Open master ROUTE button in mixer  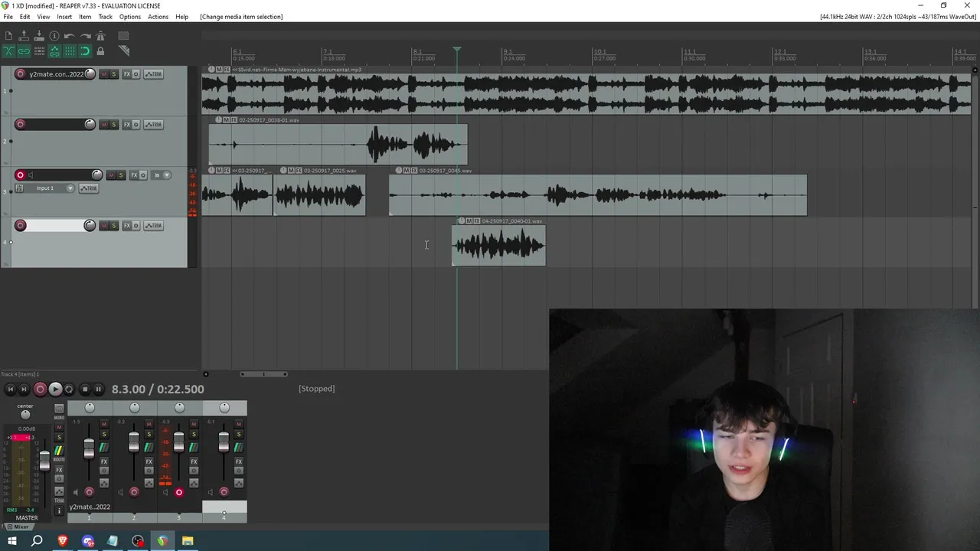point(59,451)
